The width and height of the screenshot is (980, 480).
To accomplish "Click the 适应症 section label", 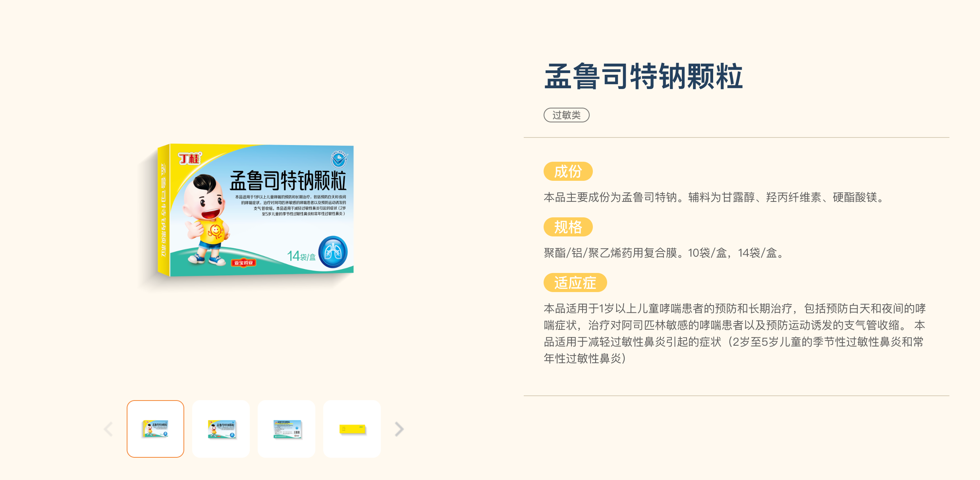I will point(575,283).
